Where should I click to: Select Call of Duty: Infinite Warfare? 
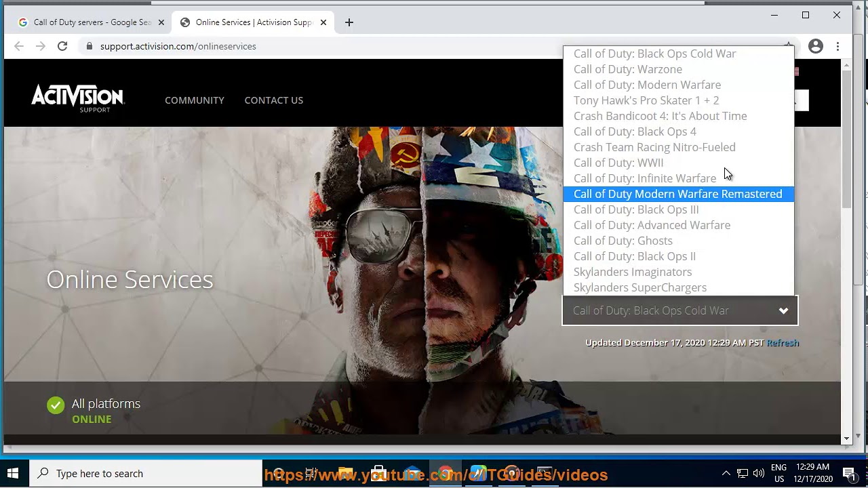[678, 178]
